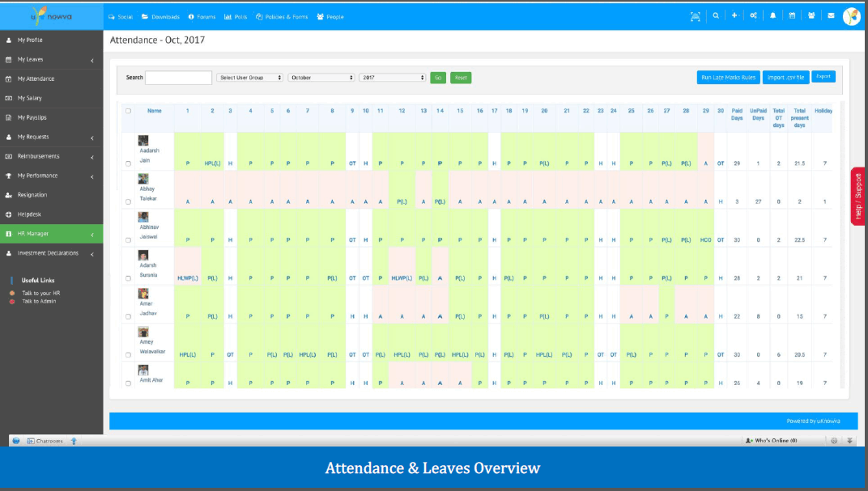Viewport: 868px width, 491px height.
Task: Check the box for Amar Jadhav
Action: pyautogui.click(x=128, y=317)
